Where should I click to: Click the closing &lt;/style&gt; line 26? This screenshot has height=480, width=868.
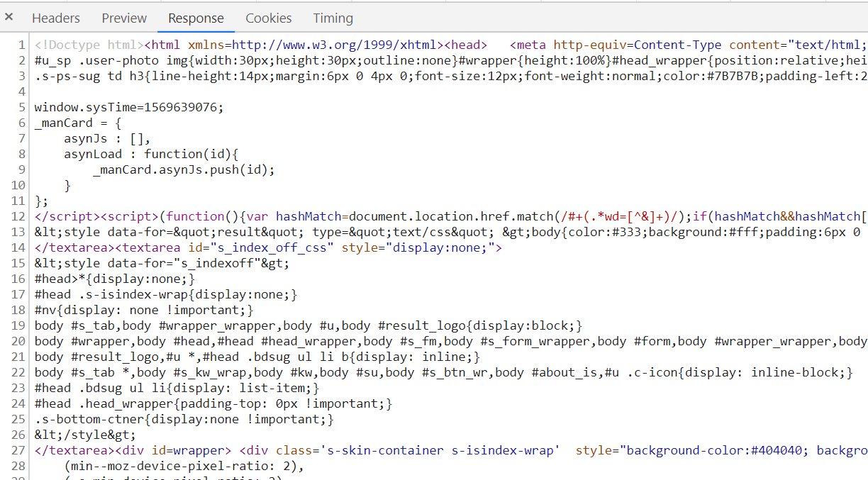(85, 435)
